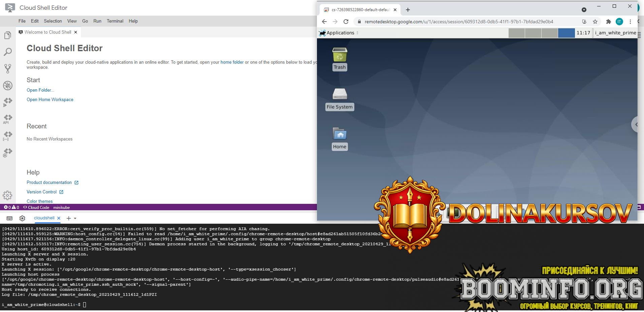This screenshot has height=312, width=644.
Task: Click minikube in the purple status bar
Action: click(x=62, y=208)
